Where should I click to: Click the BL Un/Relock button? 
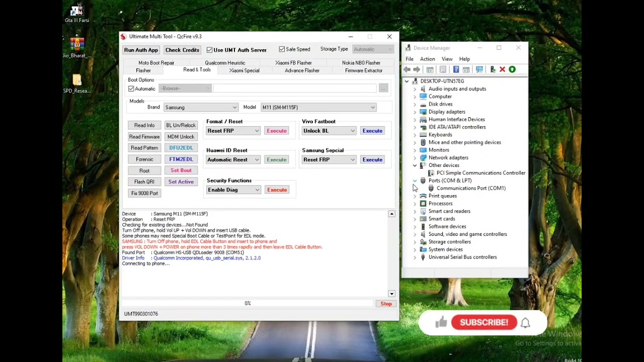pyautogui.click(x=181, y=125)
